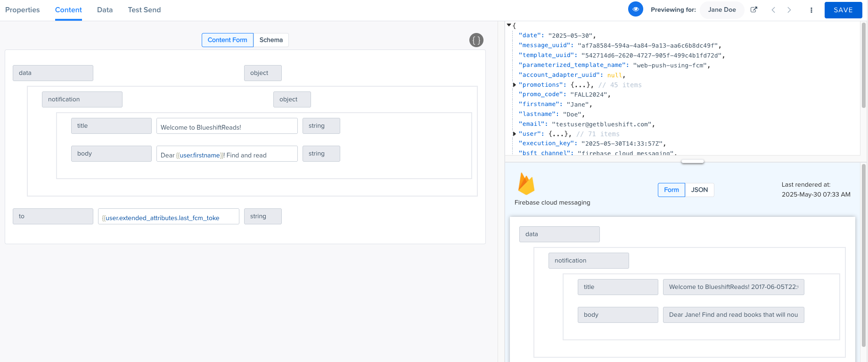Click the "message_uuid" JSON key

(x=546, y=46)
